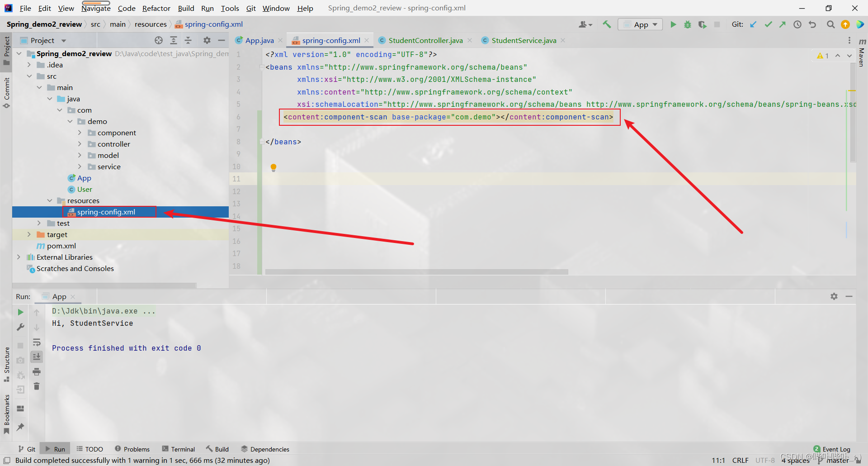The image size is (868, 466).
Task: Run with coverage icon in toolbar
Action: [x=702, y=24]
